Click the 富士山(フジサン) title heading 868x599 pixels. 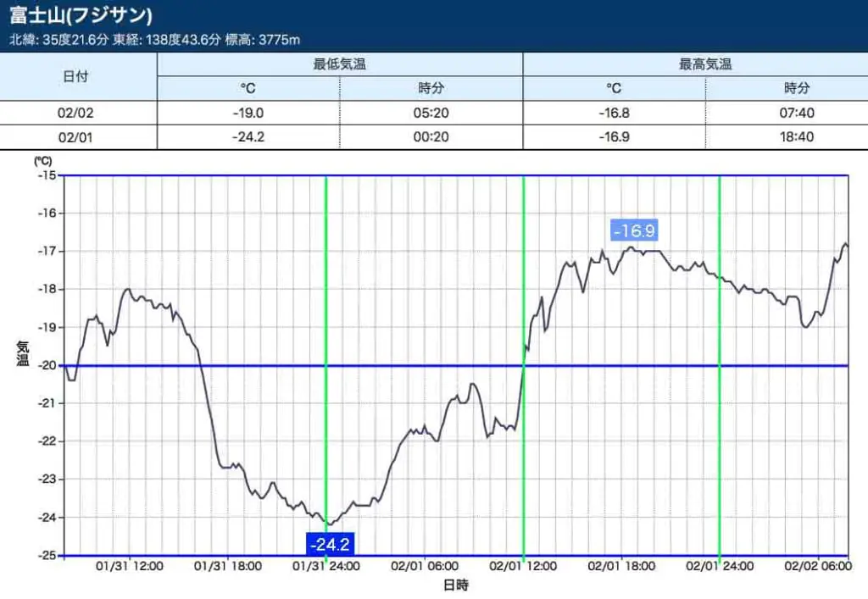click(81, 15)
